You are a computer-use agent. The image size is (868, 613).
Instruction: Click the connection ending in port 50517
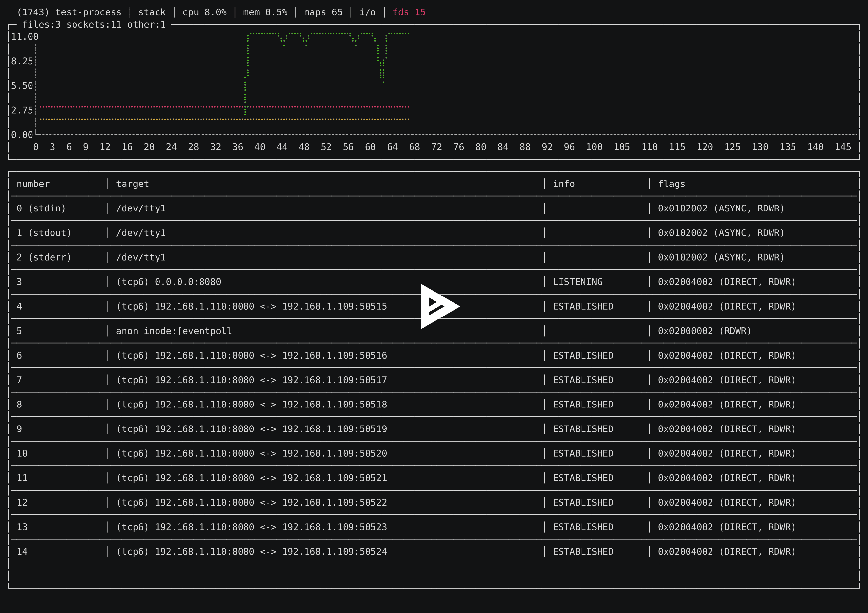coord(252,380)
